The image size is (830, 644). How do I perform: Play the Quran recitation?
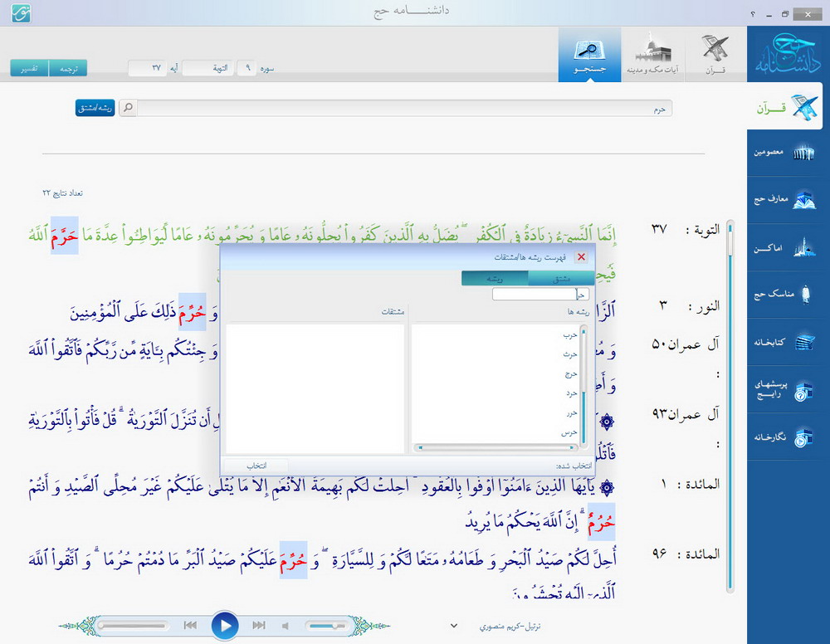point(224,626)
